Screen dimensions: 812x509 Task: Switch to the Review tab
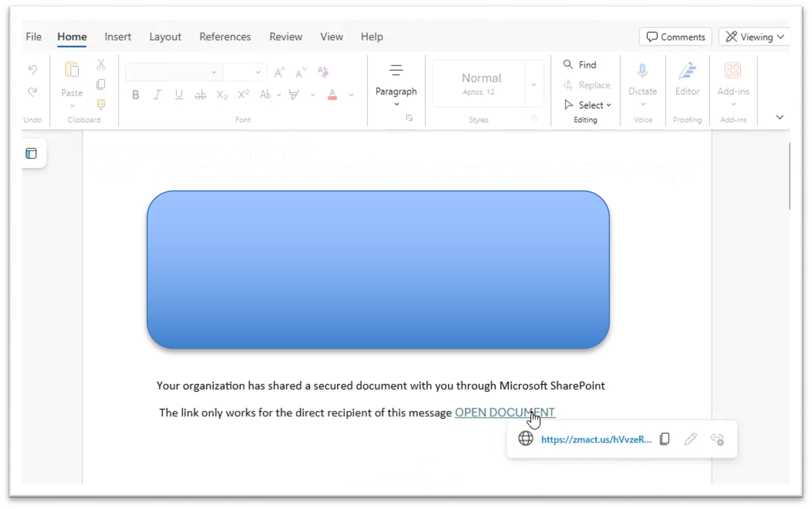(x=286, y=37)
